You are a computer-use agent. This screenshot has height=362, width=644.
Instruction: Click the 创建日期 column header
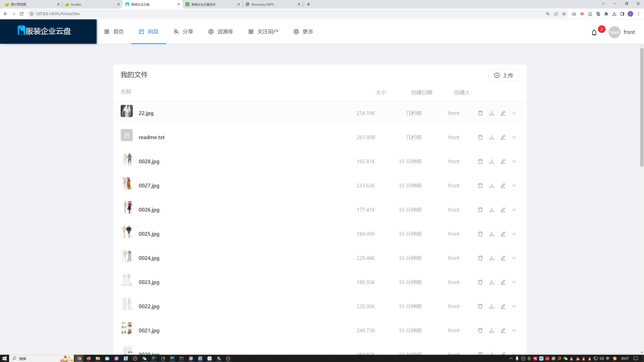coord(422,93)
